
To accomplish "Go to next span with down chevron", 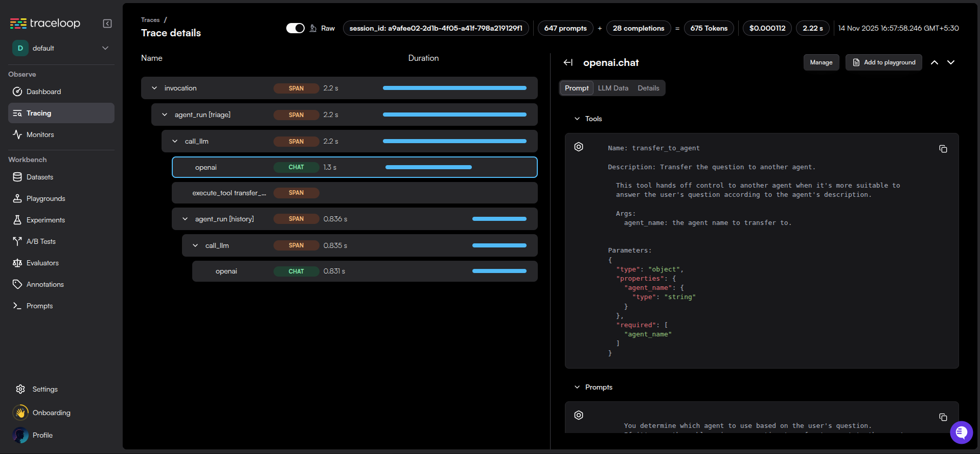I will point(950,62).
